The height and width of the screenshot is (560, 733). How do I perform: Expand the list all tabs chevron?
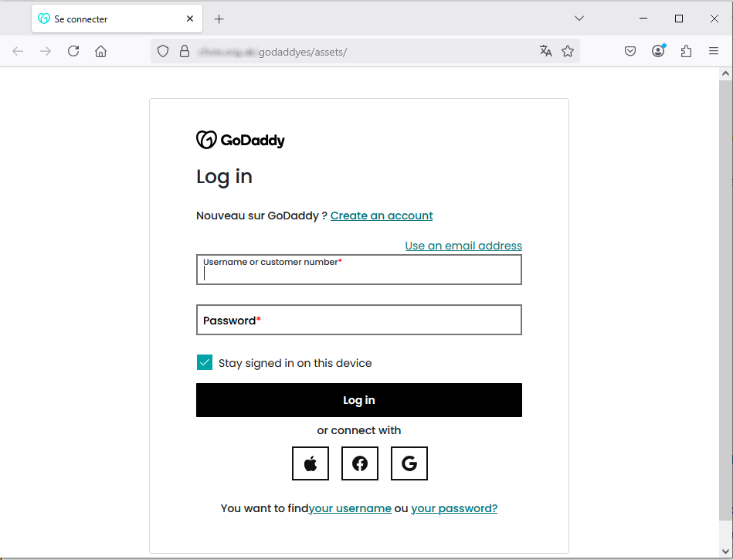[579, 19]
